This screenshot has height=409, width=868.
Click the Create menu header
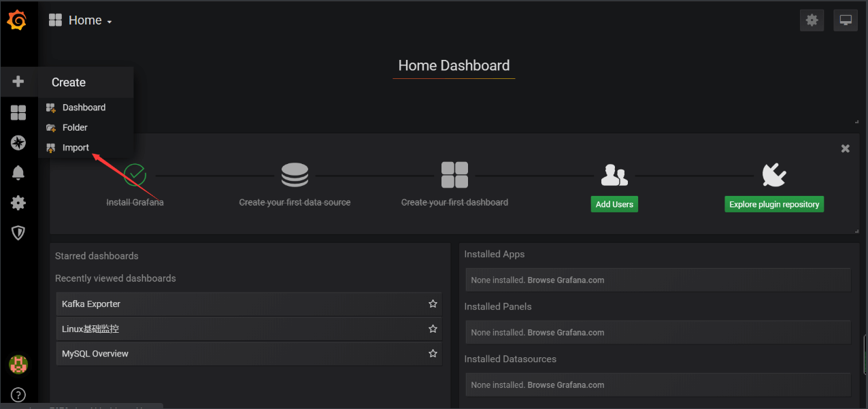69,82
